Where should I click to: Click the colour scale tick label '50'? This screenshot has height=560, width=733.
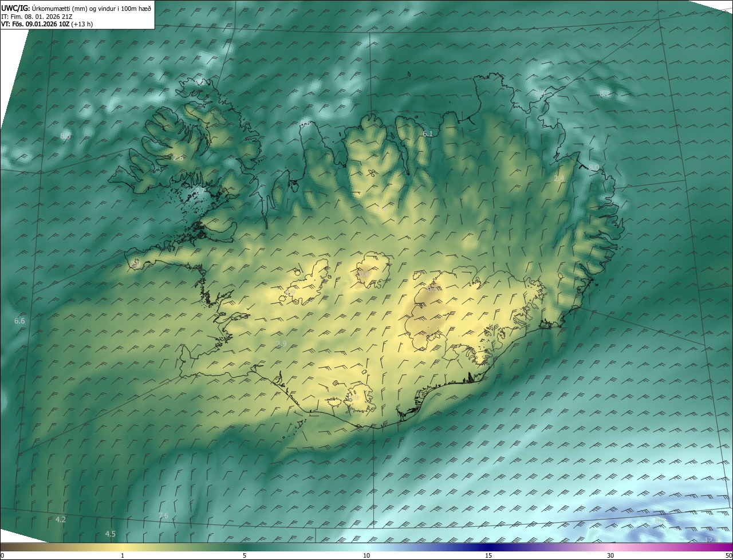click(728, 555)
